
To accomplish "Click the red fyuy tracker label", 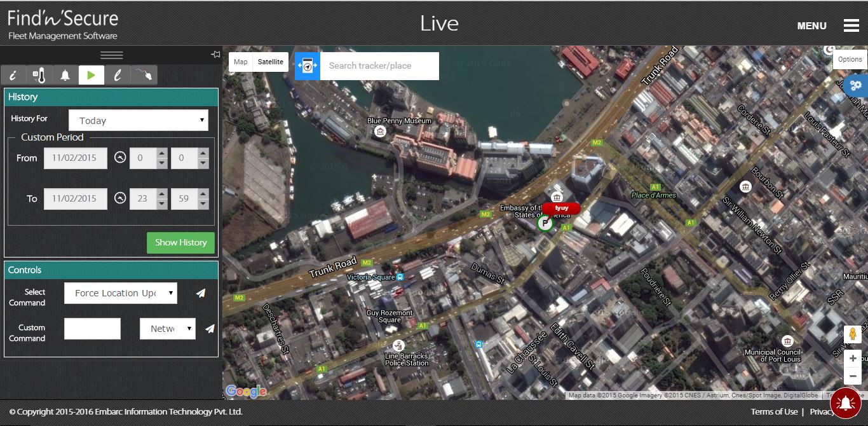I will pos(561,208).
